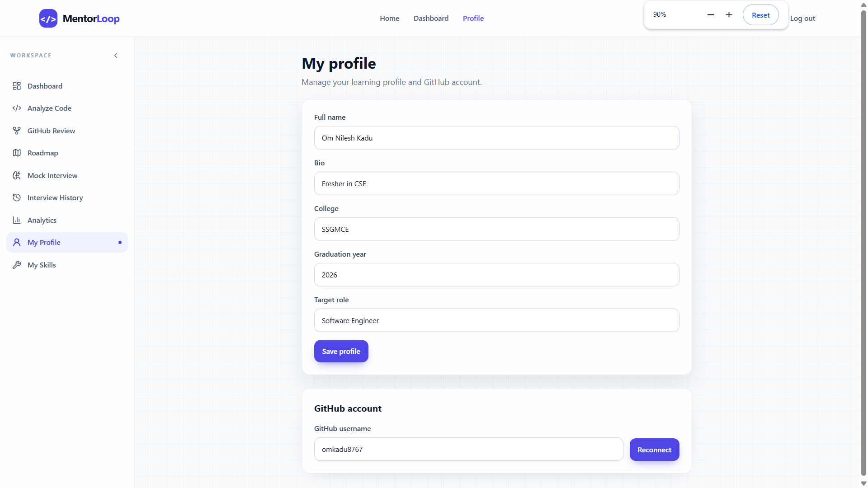Go to Home in top navigation
The height and width of the screenshot is (488, 868).
coord(389,19)
